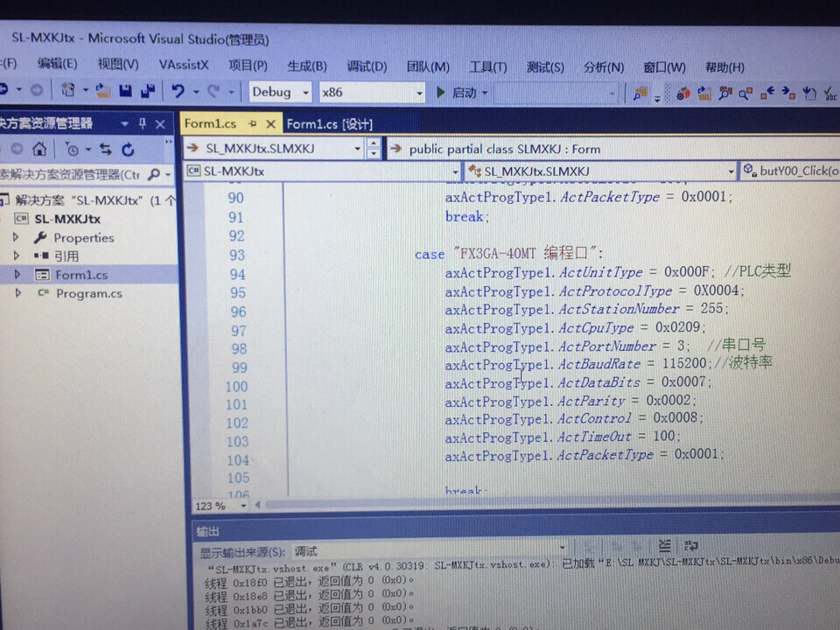Image resolution: width=840 pixels, height=630 pixels.
Task: Open the 123 % zoom level dropdown
Action: (244, 506)
